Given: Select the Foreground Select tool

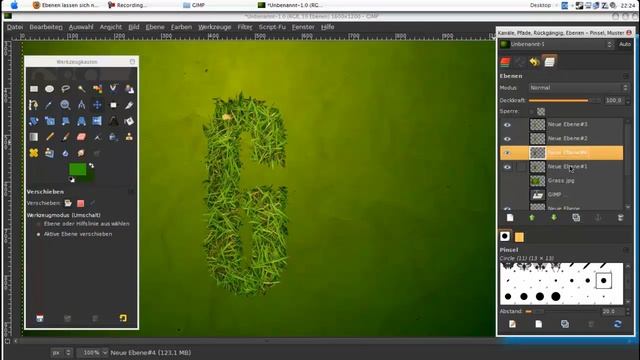Looking at the screenshot, I should (x=129, y=89).
